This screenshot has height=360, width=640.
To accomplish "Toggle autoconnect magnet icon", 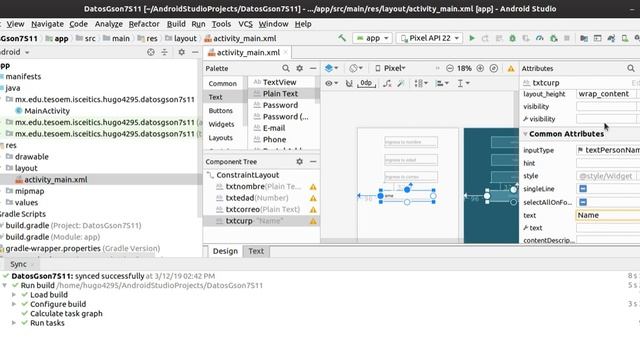I will click(349, 83).
